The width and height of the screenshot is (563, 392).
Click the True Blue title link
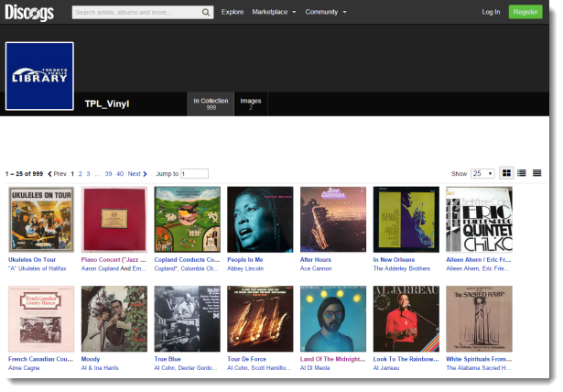[x=168, y=359]
